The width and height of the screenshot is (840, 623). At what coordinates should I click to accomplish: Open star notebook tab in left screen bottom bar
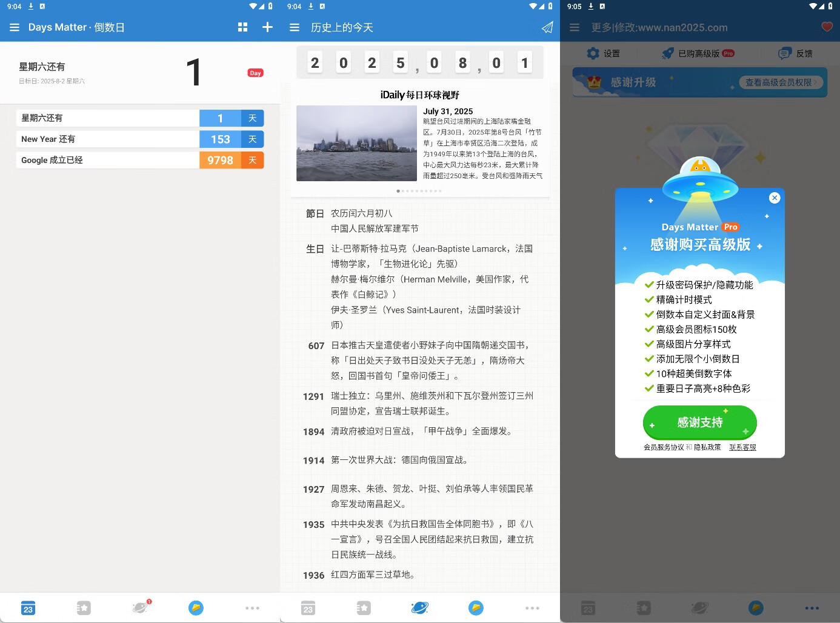[84, 608]
